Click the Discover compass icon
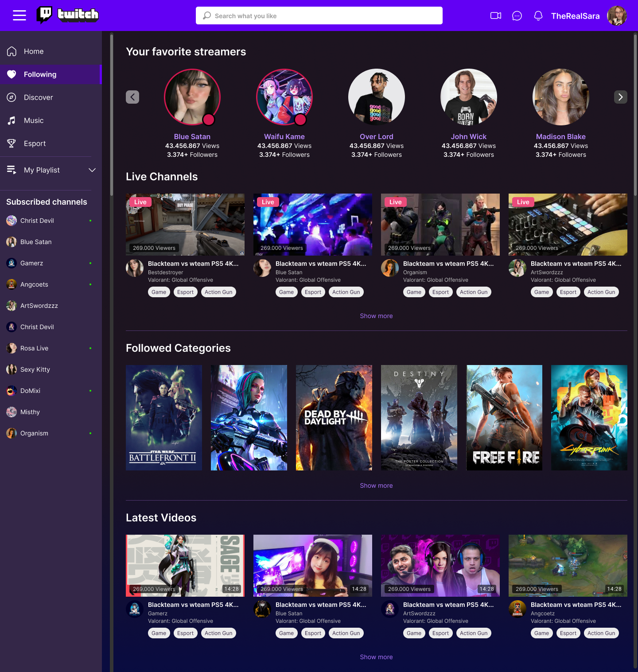Viewport: 638px width, 672px height. click(12, 97)
